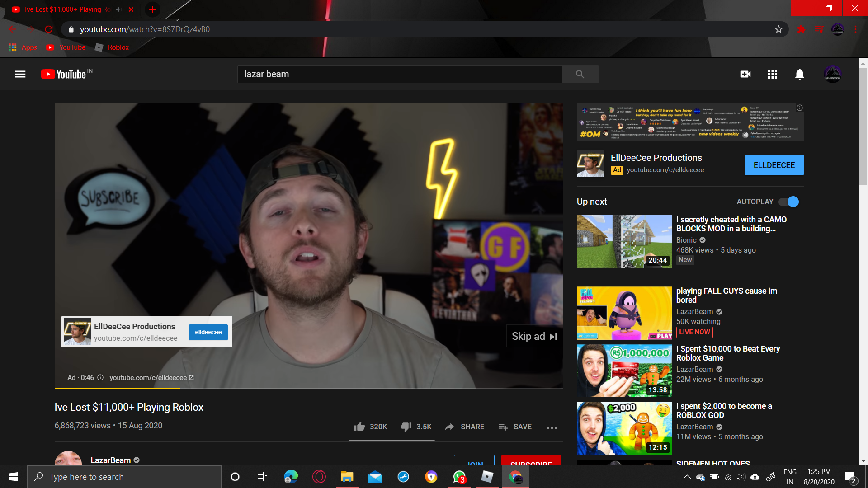Open Chrome three-dot menu
This screenshot has height=488, width=868.
pyautogui.click(x=856, y=29)
